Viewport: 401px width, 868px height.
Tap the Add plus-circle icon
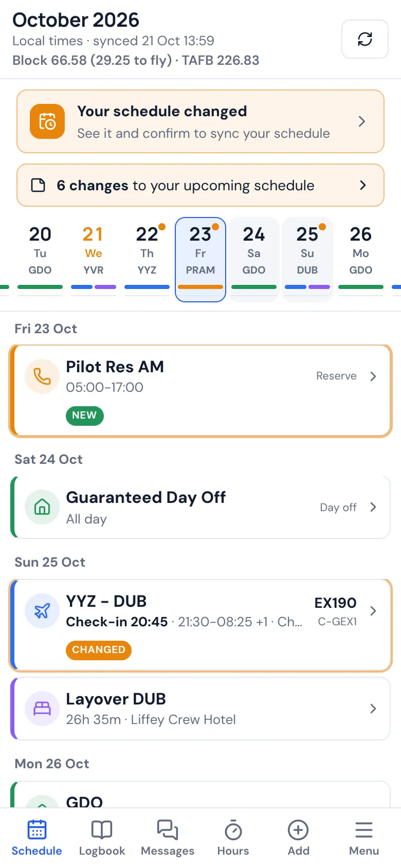click(298, 830)
